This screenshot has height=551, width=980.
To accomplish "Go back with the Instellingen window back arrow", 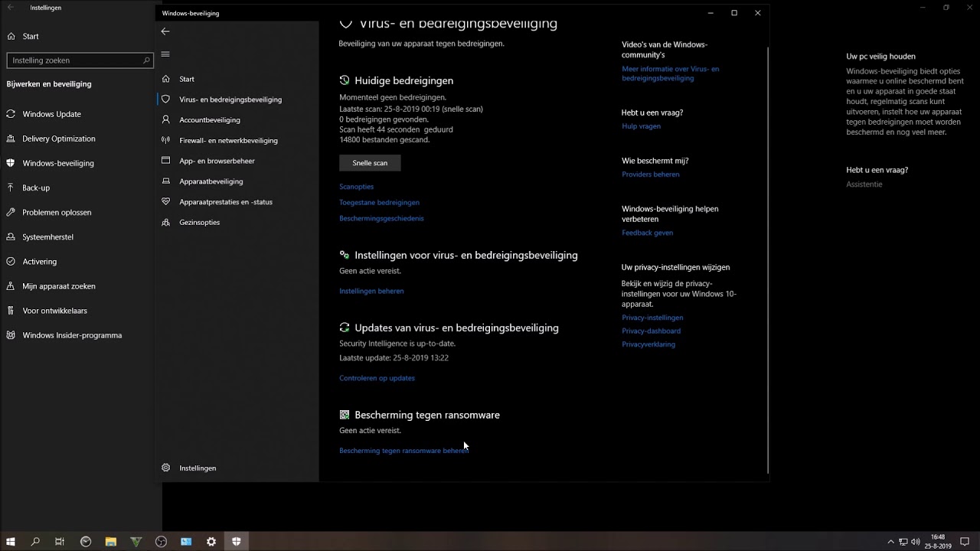I will point(11,8).
